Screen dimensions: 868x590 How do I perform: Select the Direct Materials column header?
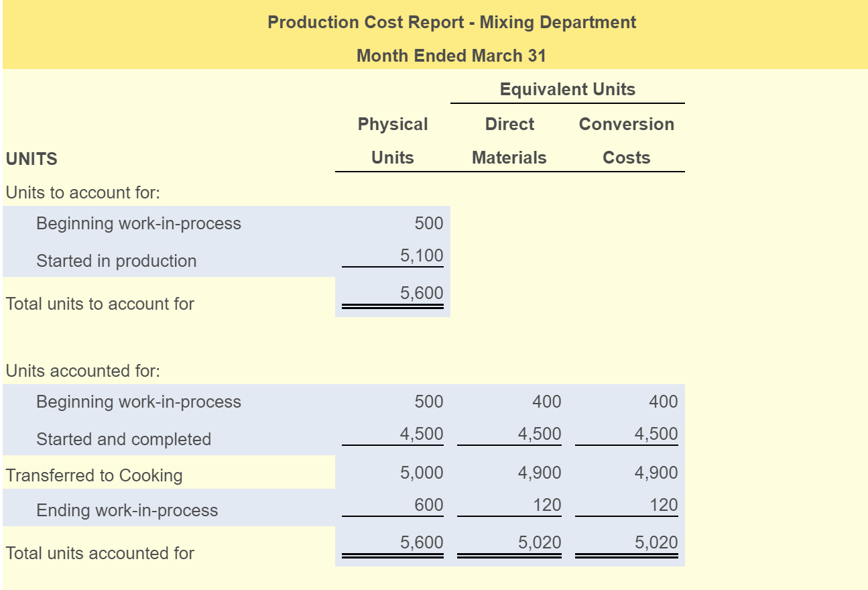pyautogui.click(x=510, y=140)
